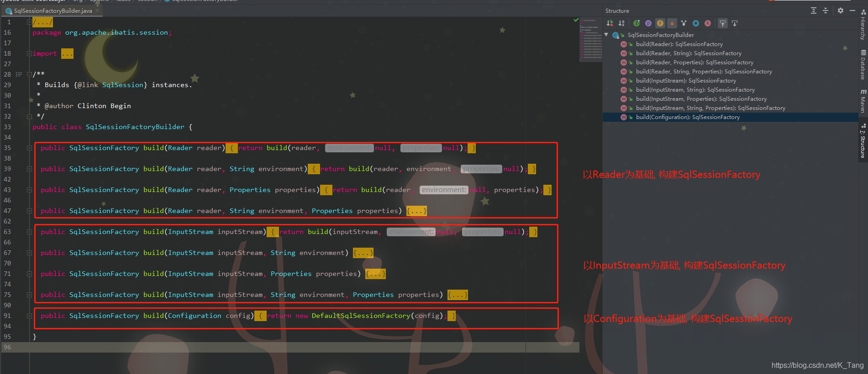
Task: Toggle Show non-public lock icon
Action: click(x=672, y=23)
